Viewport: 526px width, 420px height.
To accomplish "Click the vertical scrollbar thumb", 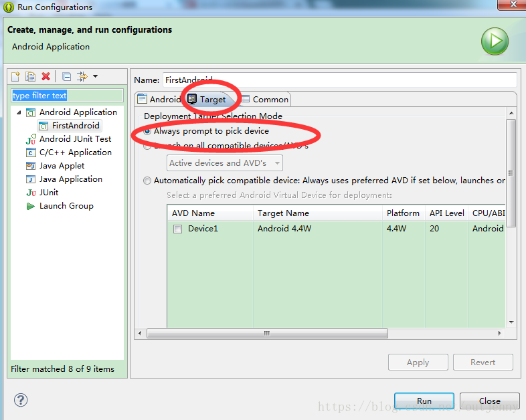I will click(x=511, y=173).
